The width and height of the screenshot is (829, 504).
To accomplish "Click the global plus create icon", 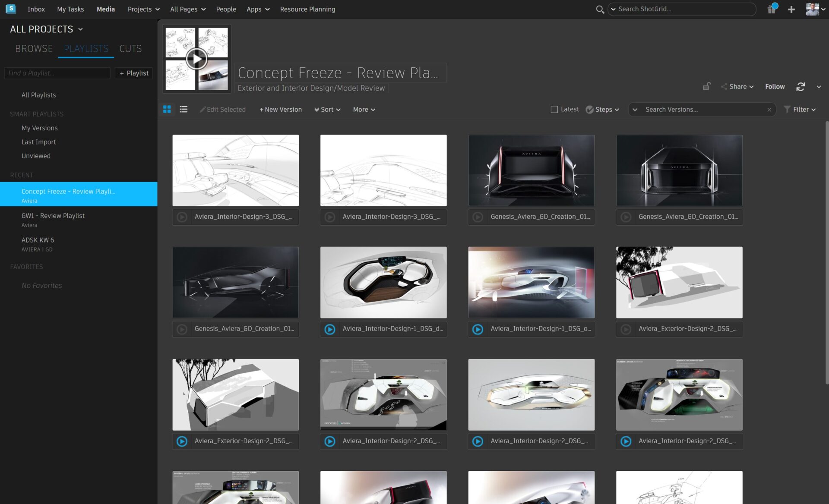I will click(791, 9).
